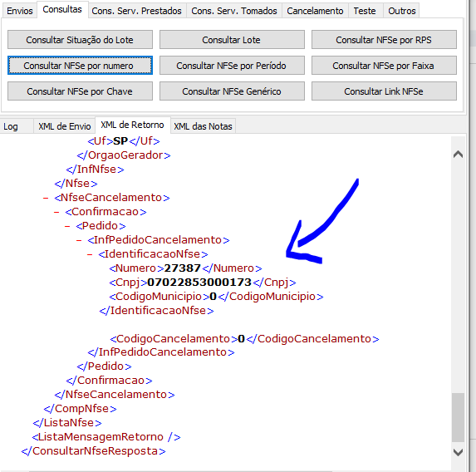Switch to Cons. Serv. Prestados tab
The height and width of the screenshot is (472, 476).
136,11
